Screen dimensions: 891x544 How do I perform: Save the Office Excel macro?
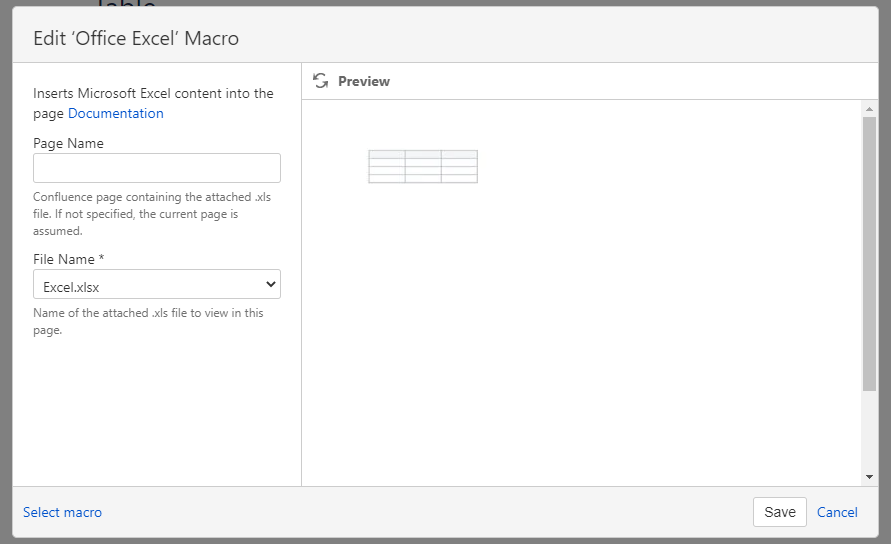[780, 512]
